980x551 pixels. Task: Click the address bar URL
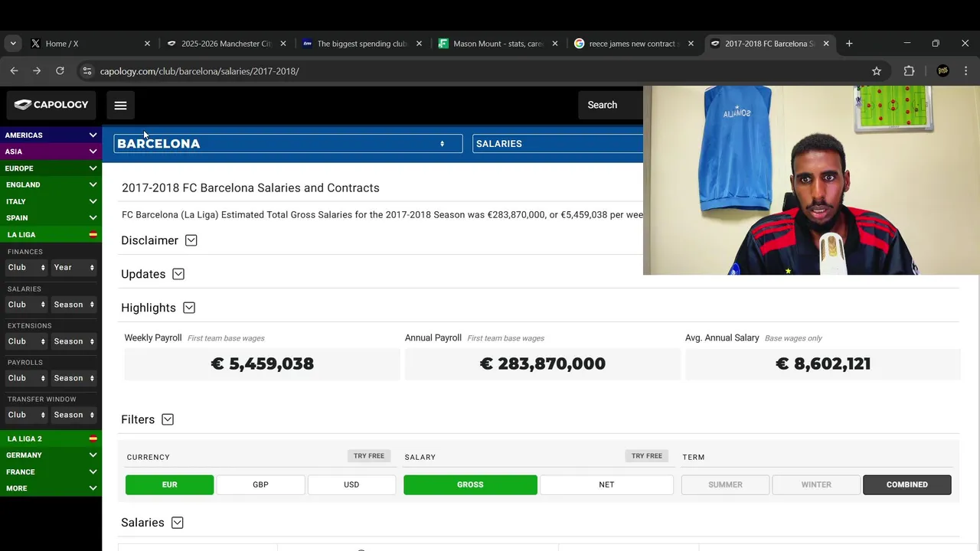(x=199, y=71)
